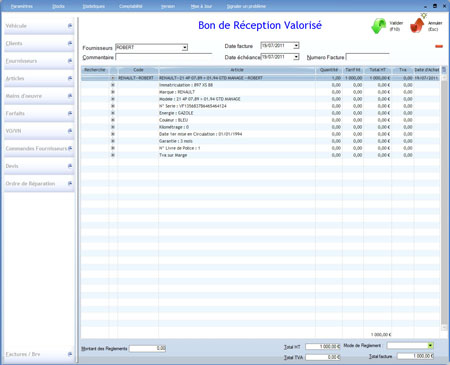Open the Mise à jour menu
This screenshot has height=365, width=450.
pos(201,6)
